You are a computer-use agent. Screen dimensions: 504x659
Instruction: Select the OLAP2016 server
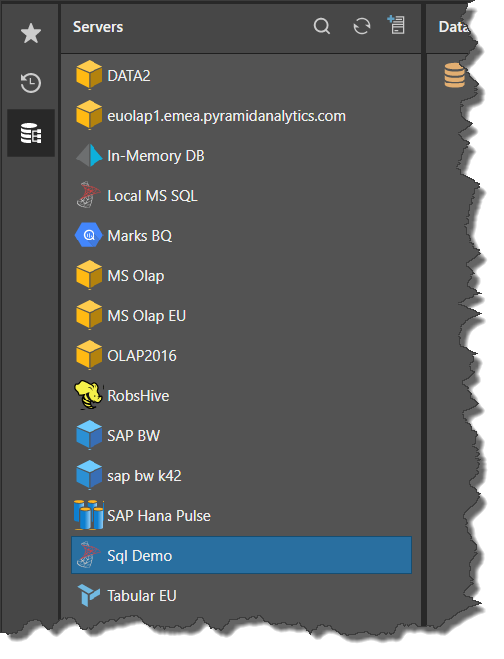(x=241, y=356)
